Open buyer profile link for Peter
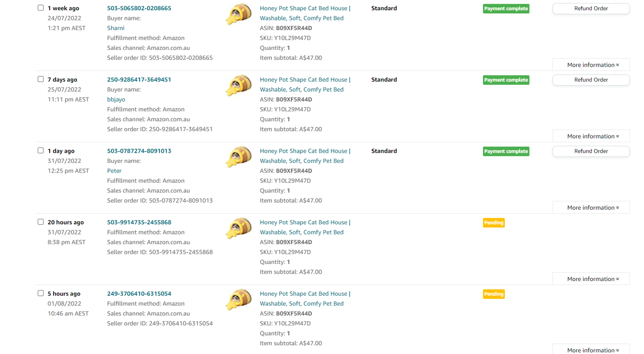 pos(114,171)
